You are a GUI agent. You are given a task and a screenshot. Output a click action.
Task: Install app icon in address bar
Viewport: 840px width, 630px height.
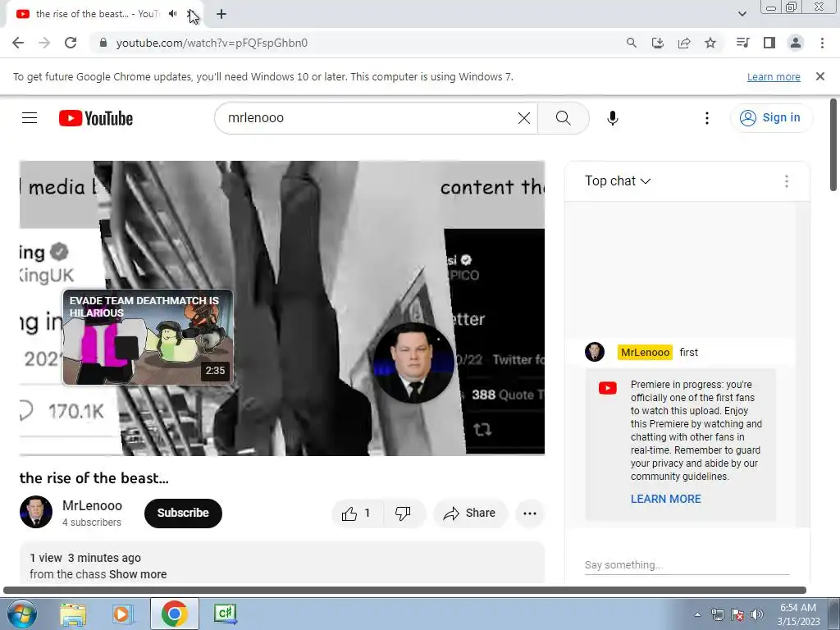657,43
